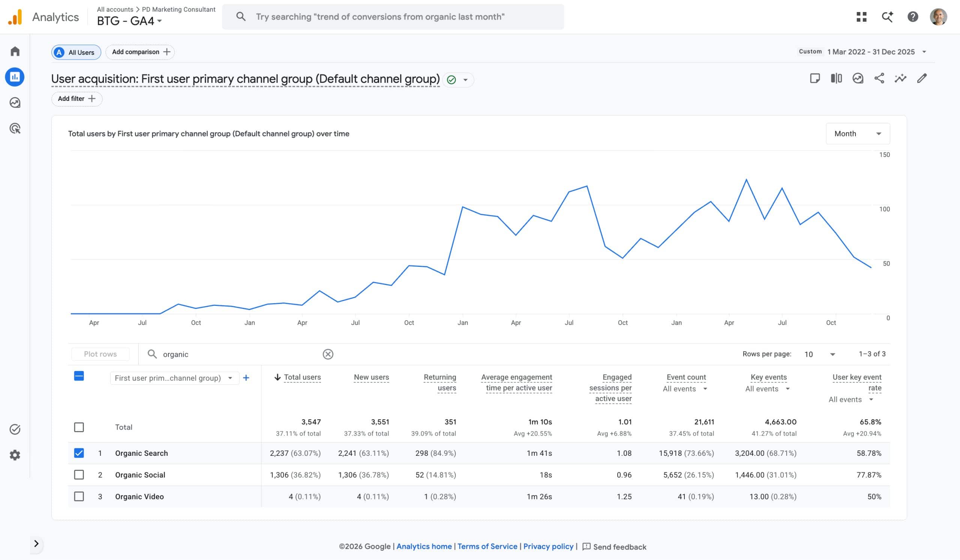The width and height of the screenshot is (960, 560).
Task: Toggle the select-all rows checkbox
Action: pyautogui.click(x=79, y=376)
